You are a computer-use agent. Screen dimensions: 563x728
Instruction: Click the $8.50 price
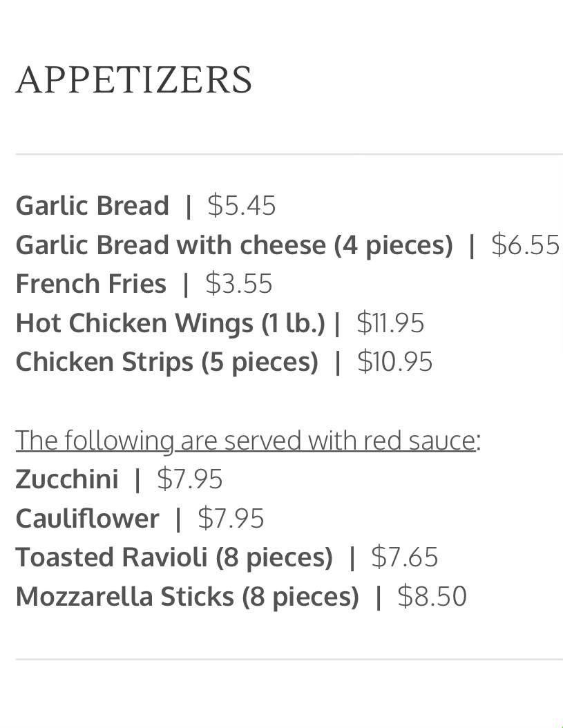point(432,596)
